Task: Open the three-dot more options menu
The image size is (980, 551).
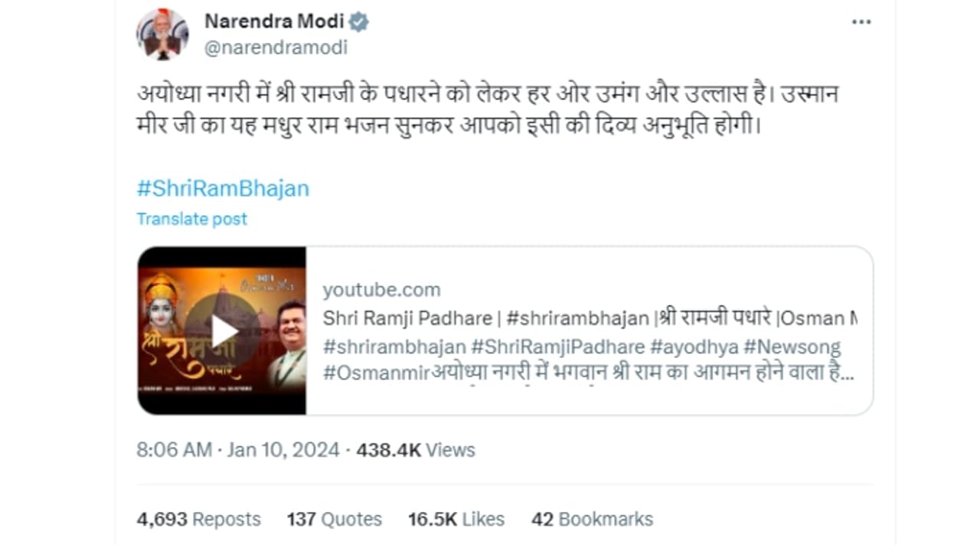Action: pyautogui.click(x=861, y=22)
